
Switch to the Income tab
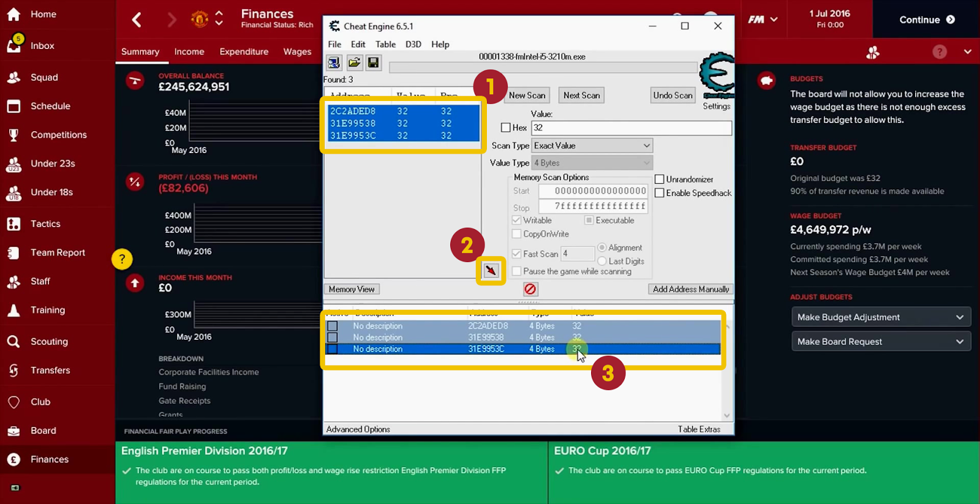[189, 51]
